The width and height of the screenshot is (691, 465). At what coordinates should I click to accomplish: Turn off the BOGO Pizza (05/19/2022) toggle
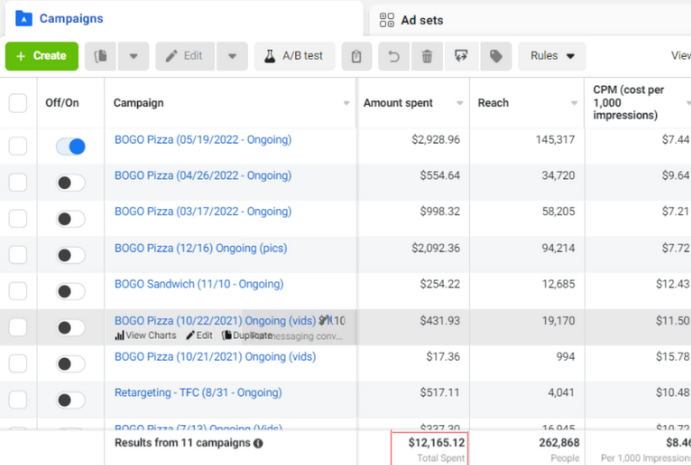71,147
